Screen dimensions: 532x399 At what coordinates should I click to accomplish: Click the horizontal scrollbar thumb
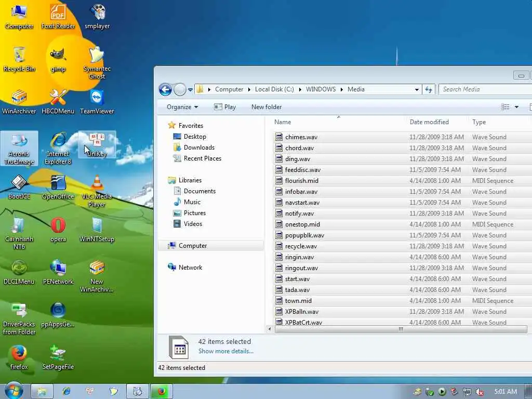tap(401, 329)
